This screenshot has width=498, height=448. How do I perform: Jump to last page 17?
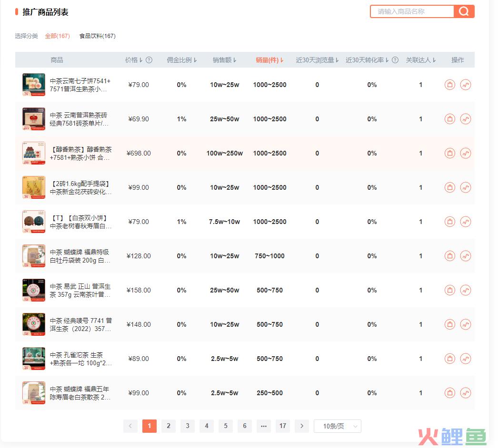[x=283, y=426]
